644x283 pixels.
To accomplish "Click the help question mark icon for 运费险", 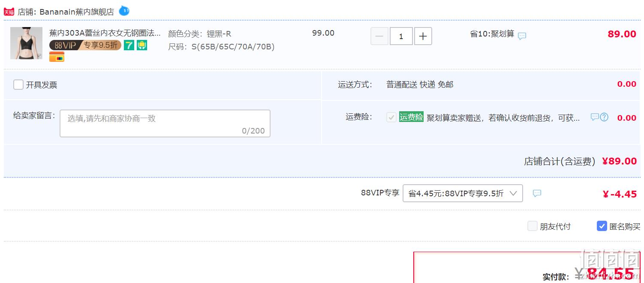I will (604, 117).
